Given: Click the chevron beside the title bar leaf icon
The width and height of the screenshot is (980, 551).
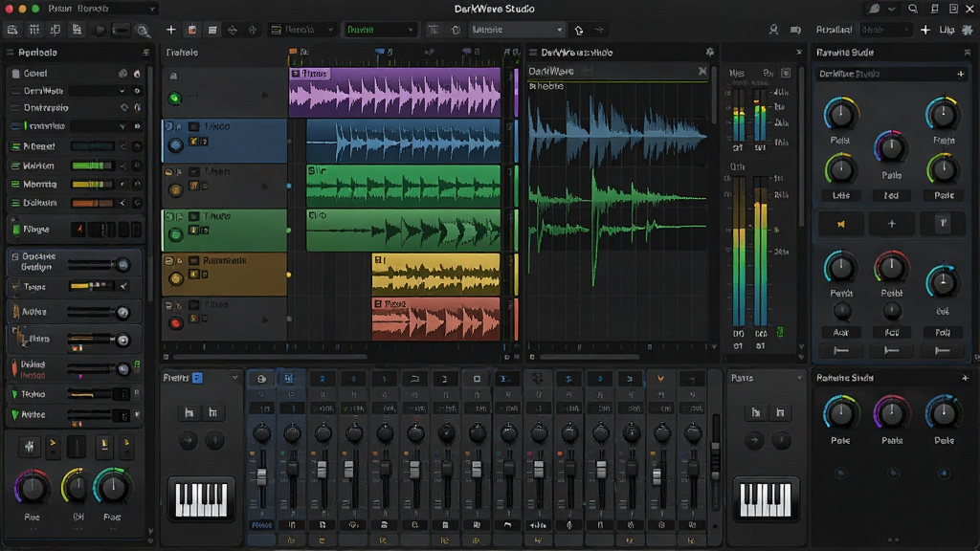Looking at the screenshot, I should (892, 9).
